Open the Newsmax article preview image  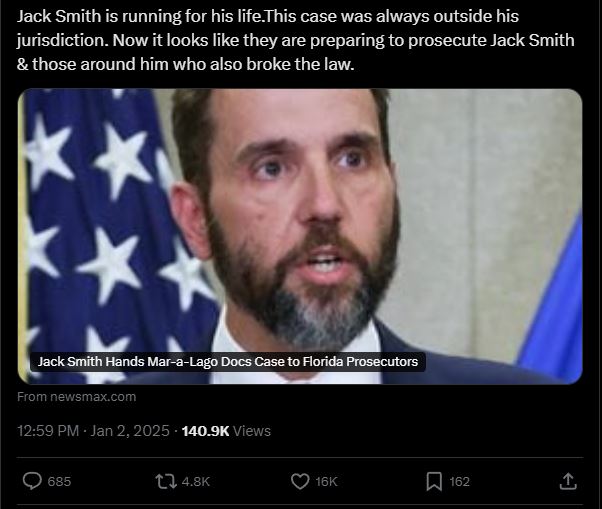point(300,236)
